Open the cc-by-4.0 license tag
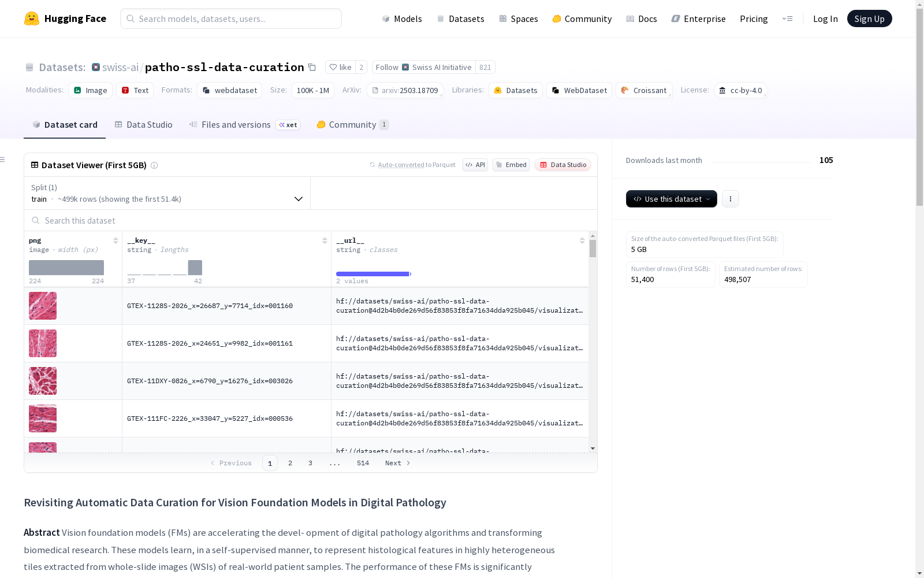This screenshot has width=924, height=578. 741,90
